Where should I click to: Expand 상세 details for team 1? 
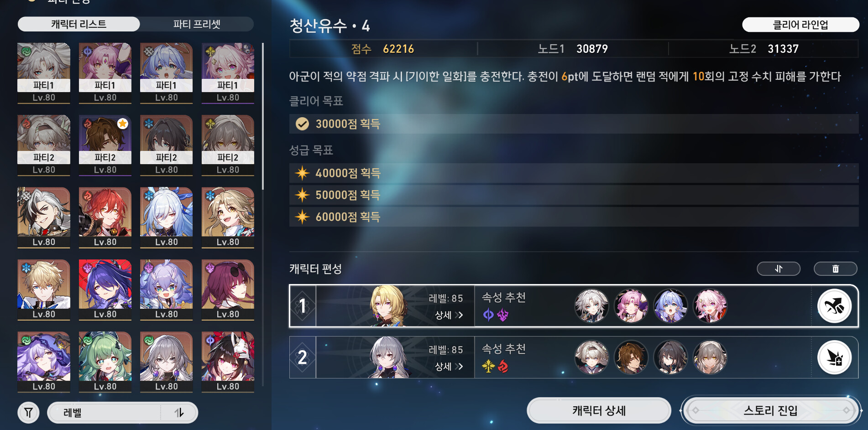click(449, 315)
